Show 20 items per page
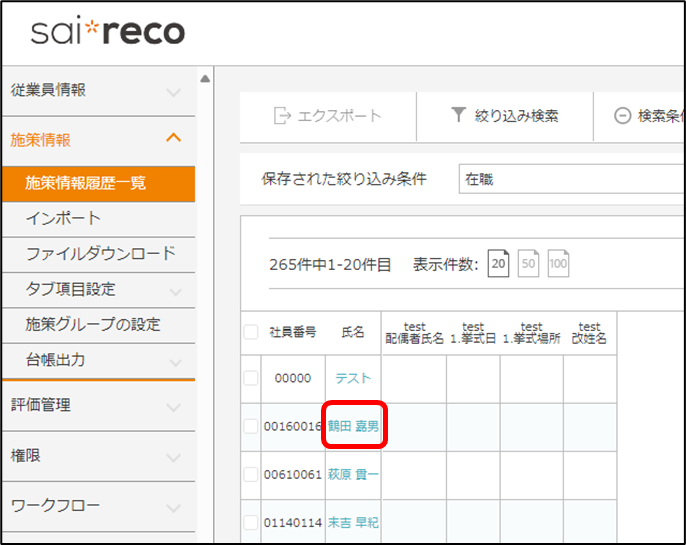 pos(499,265)
